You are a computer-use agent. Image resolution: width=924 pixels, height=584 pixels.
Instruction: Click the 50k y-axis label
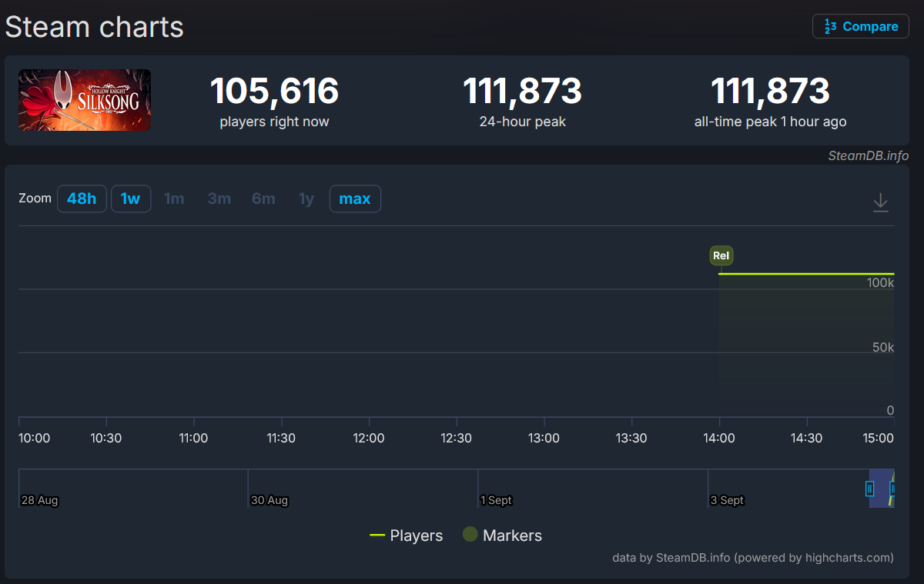tap(883, 347)
